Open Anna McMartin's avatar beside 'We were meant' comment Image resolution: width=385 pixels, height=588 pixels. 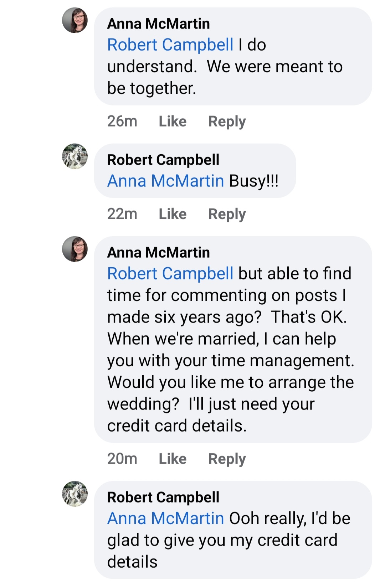tap(75, 20)
